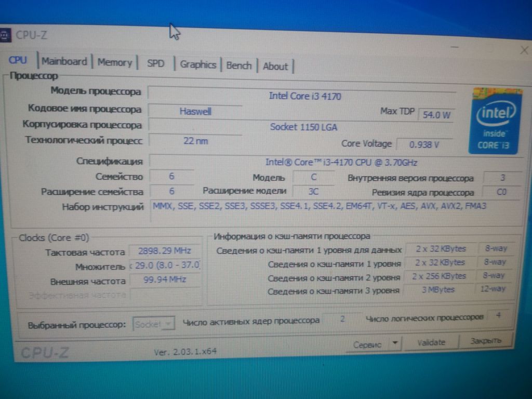Screen dimensions: 532x399
Task: Click the Validate button
Action: [x=431, y=342]
